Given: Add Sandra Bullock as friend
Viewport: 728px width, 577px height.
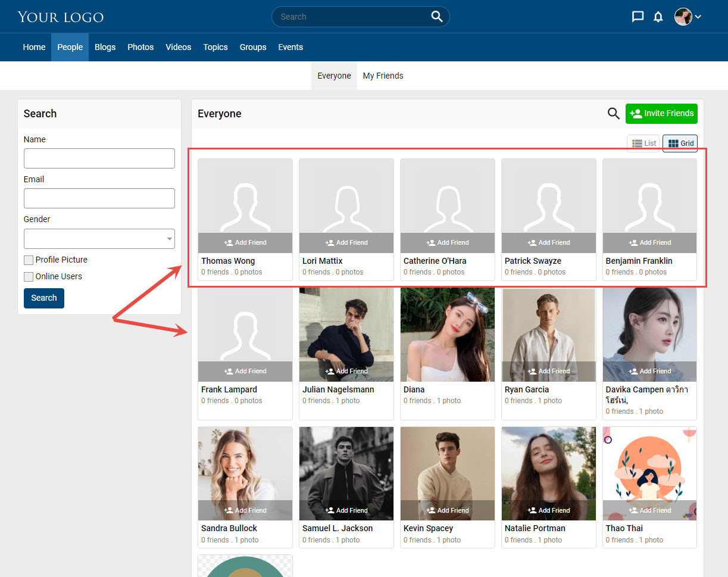Looking at the screenshot, I should click(245, 510).
